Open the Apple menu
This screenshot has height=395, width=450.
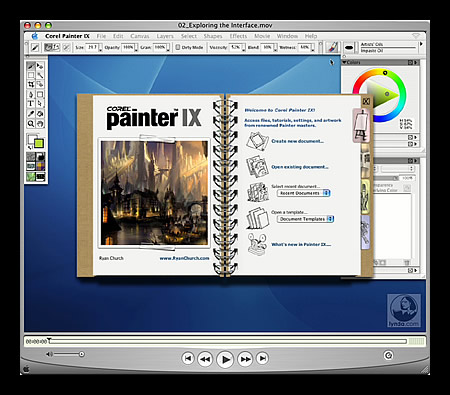pos(34,36)
